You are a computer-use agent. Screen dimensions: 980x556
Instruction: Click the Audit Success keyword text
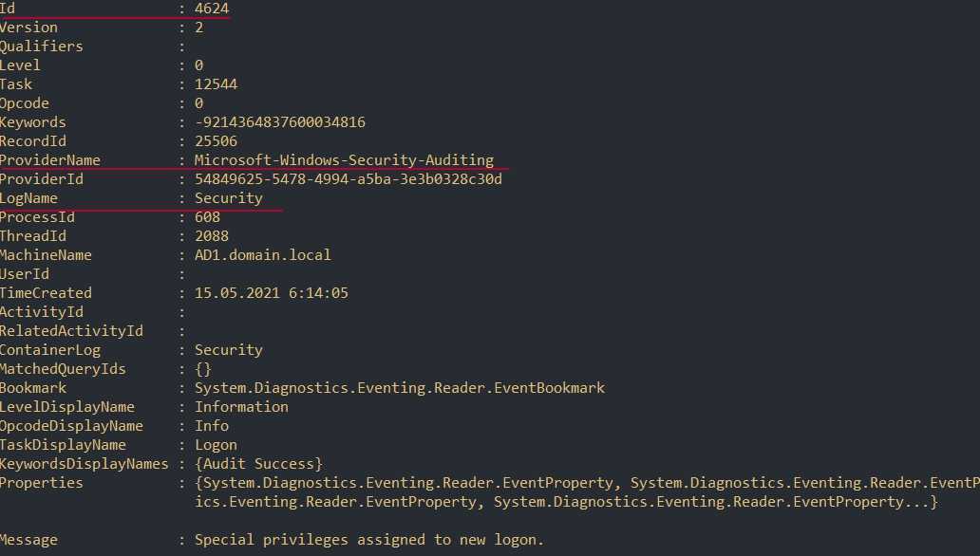[258, 464]
